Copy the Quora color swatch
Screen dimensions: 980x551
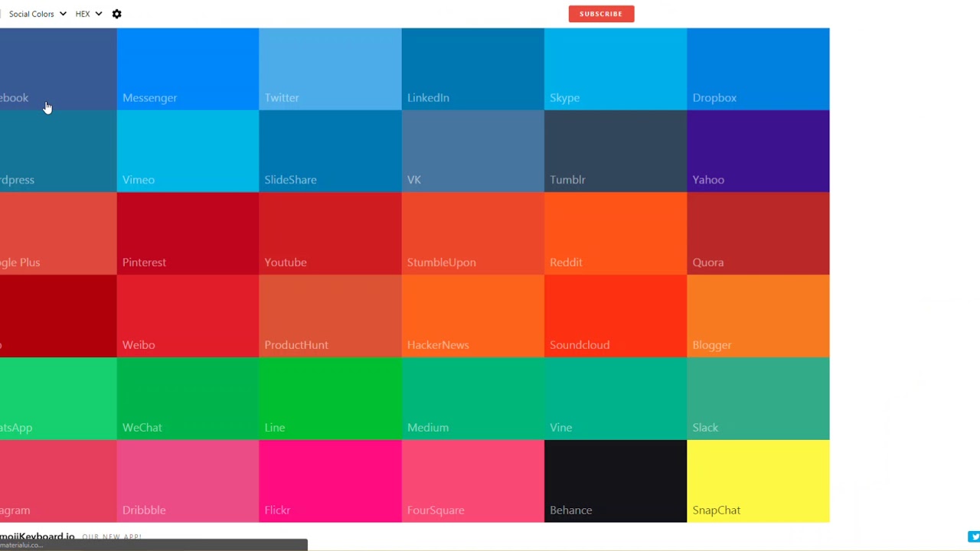point(758,233)
